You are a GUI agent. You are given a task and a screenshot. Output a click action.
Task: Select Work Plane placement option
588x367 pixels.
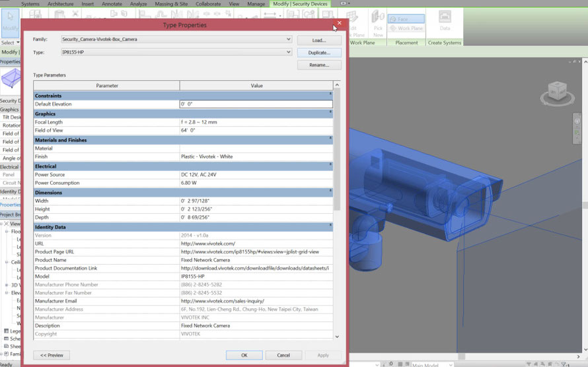(406, 28)
